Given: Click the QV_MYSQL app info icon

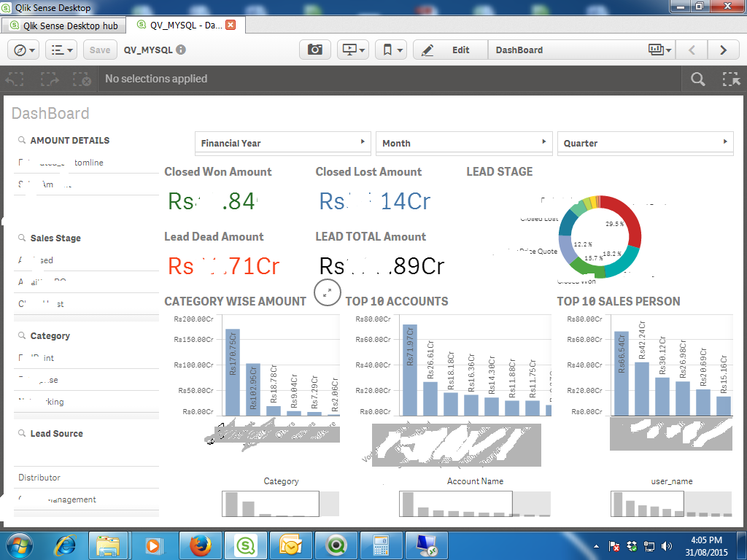Looking at the screenshot, I should coord(181,50).
